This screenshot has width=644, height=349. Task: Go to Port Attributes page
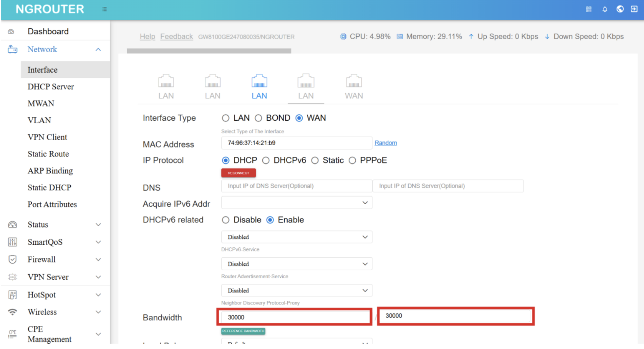point(52,204)
